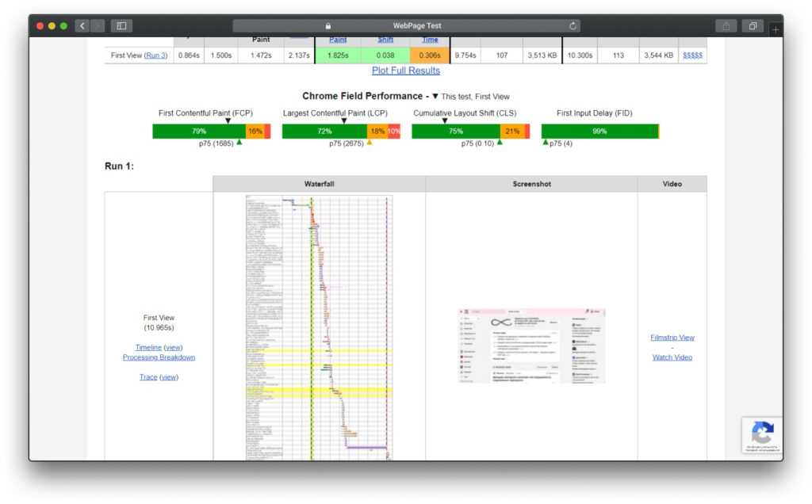812x504 pixels.
Task: Open the Share icon in Safari toolbar
Action: [x=726, y=26]
